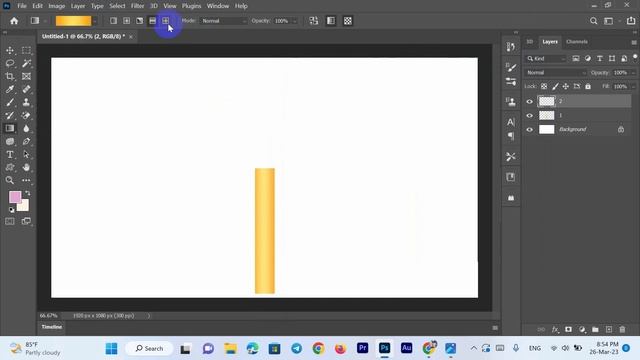Toggle gradient Transparency option

(348, 21)
